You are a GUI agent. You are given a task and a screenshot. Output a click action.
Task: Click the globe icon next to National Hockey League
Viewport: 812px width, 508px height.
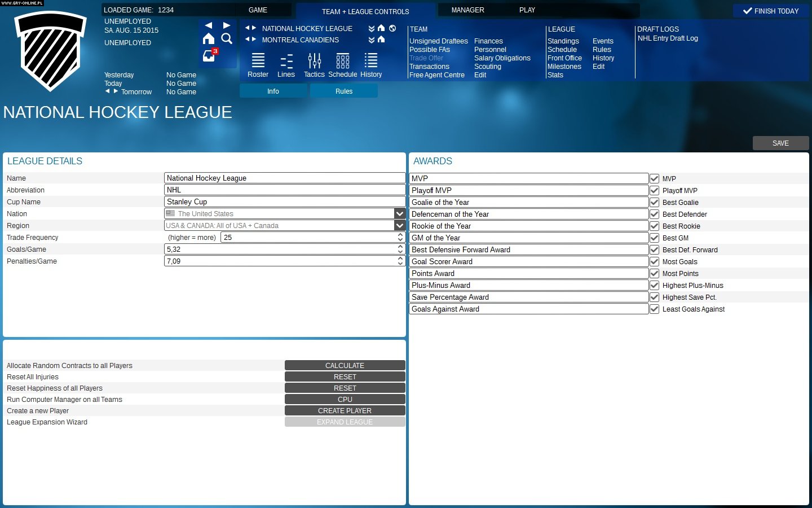pyautogui.click(x=392, y=28)
